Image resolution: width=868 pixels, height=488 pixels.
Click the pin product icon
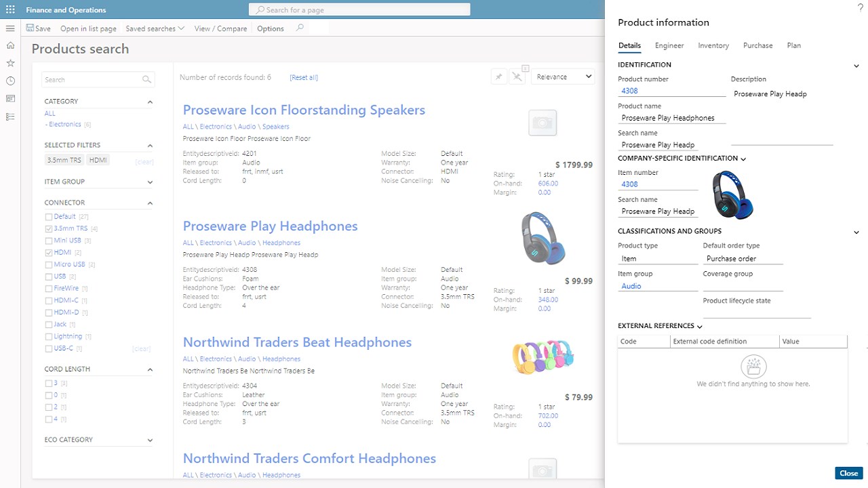point(498,77)
